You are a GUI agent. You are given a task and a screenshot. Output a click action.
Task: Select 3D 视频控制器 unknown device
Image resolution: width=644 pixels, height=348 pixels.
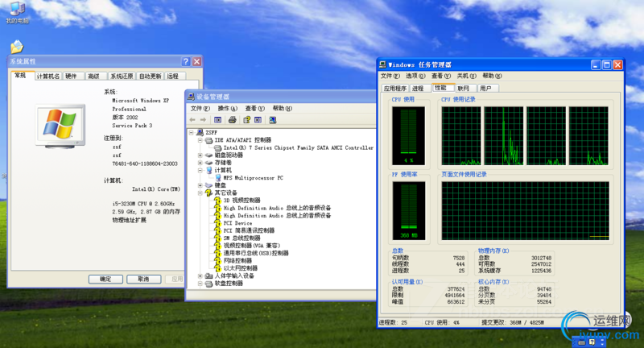tap(242, 201)
